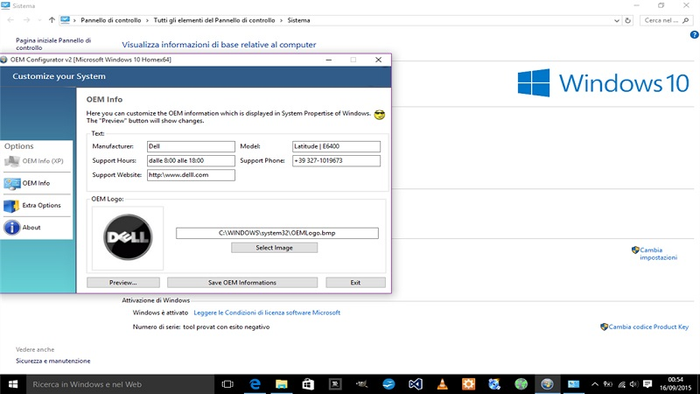The height and width of the screenshot is (394, 700).
Task: Expand the address bar history dropdown
Action: point(616,21)
